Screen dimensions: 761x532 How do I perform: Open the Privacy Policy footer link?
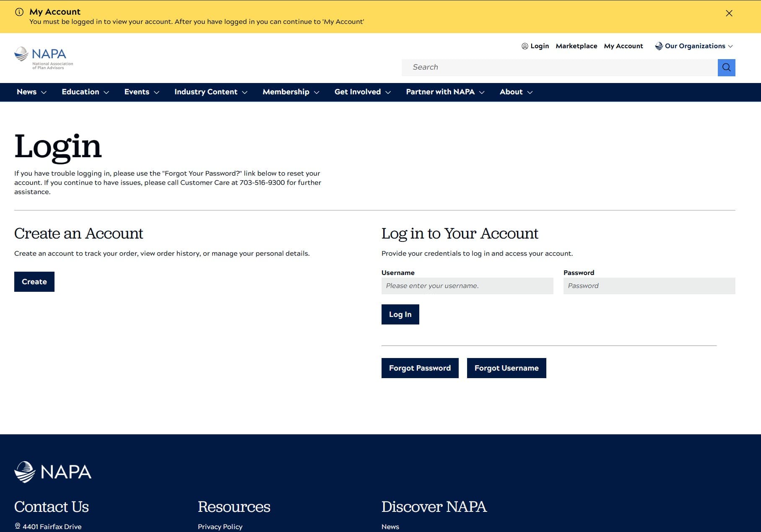pos(220,527)
